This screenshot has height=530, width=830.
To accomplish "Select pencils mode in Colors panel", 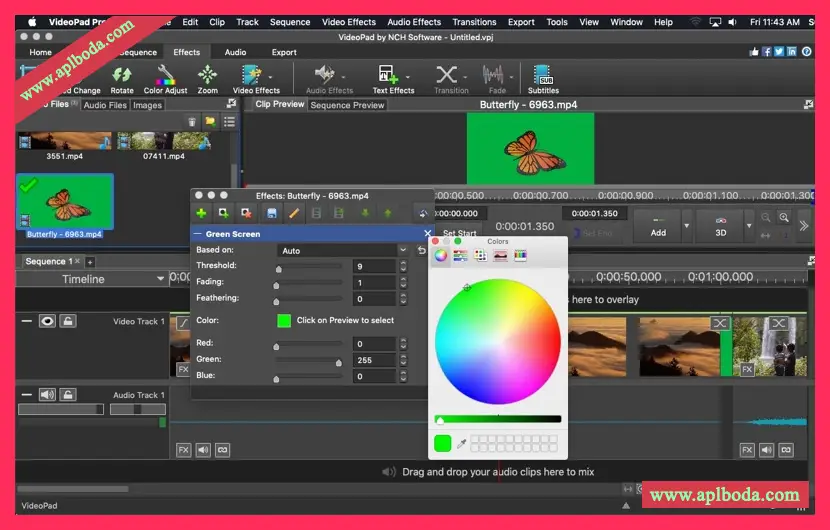I will tap(520, 256).
